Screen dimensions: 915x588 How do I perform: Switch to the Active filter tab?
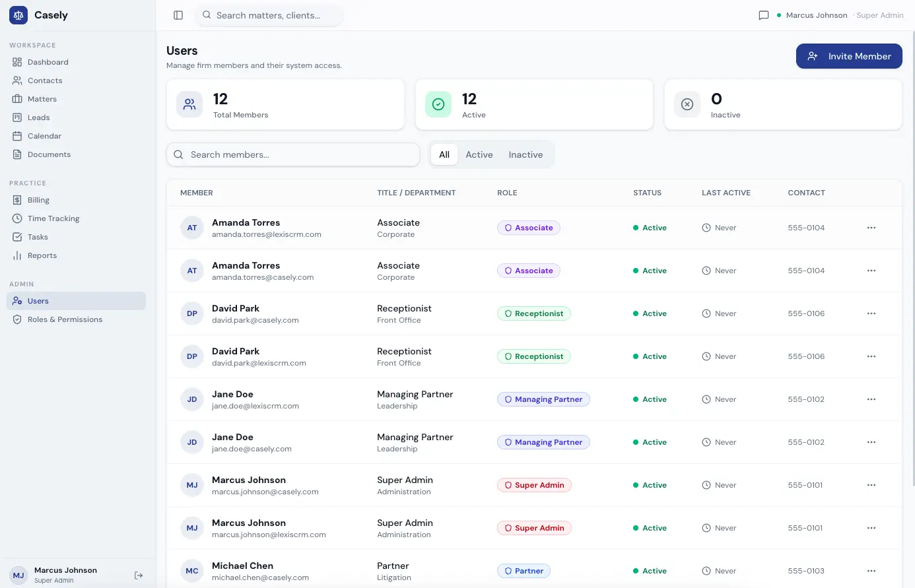point(479,154)
